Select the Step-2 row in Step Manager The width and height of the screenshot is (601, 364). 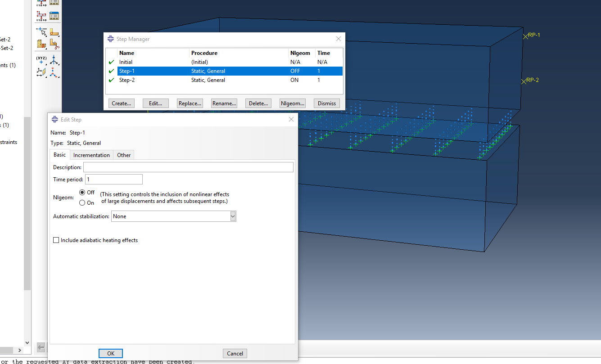tap(224, 80)
